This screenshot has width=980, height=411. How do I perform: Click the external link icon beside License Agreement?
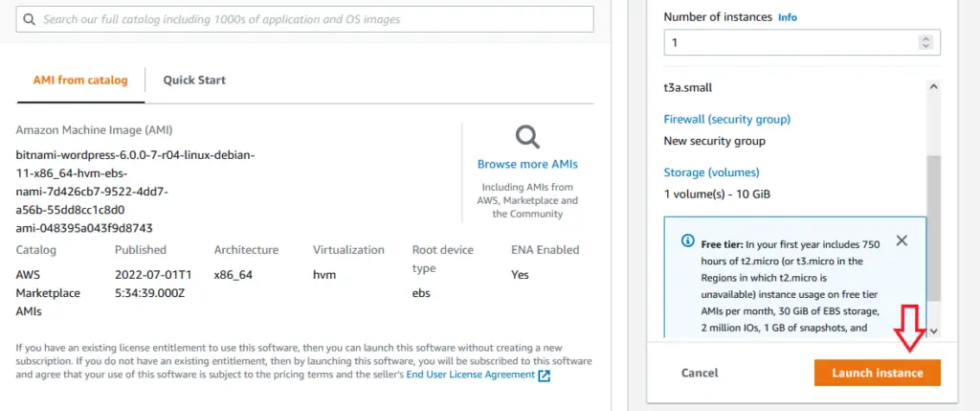point(544,376)
